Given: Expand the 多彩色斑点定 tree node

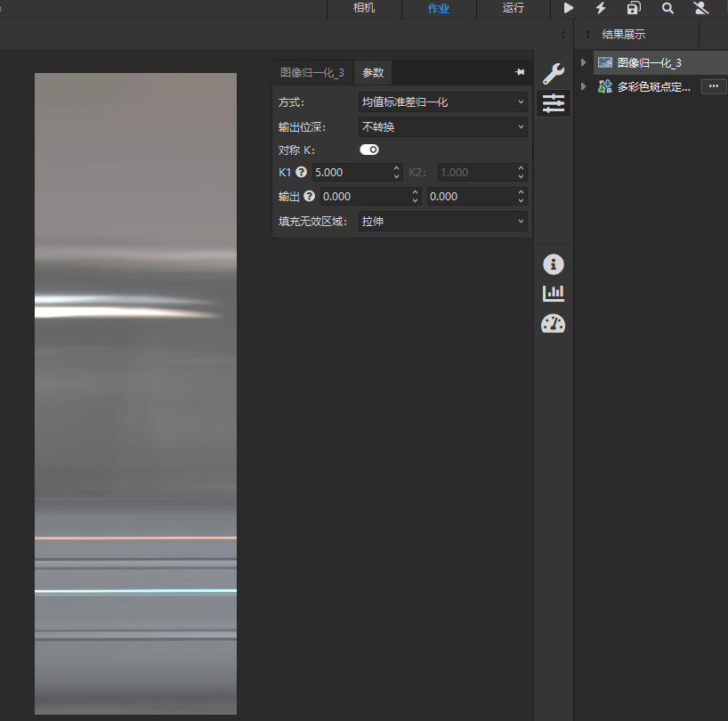Looking at the screenshot, I should point(583,86).
